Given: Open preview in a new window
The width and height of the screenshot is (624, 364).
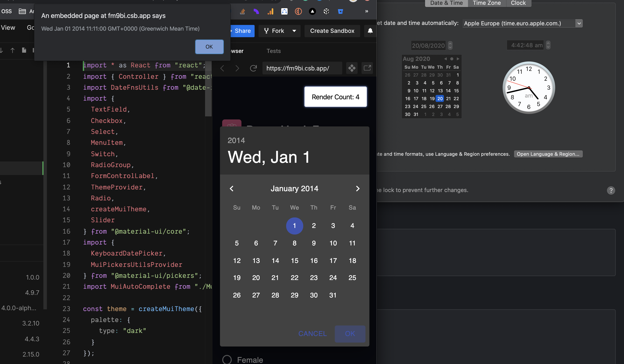Looking at the screenshot, I should [x=367, y=68].
